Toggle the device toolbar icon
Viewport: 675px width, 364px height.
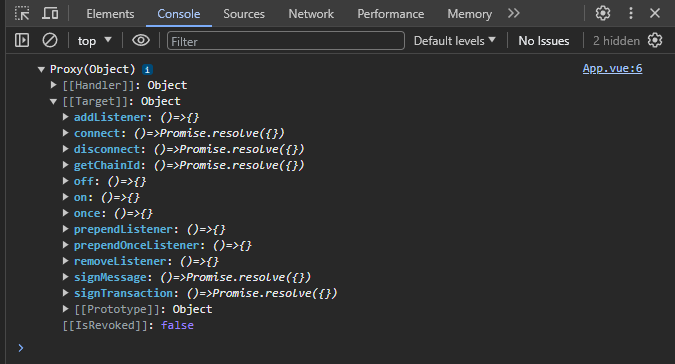50,14
